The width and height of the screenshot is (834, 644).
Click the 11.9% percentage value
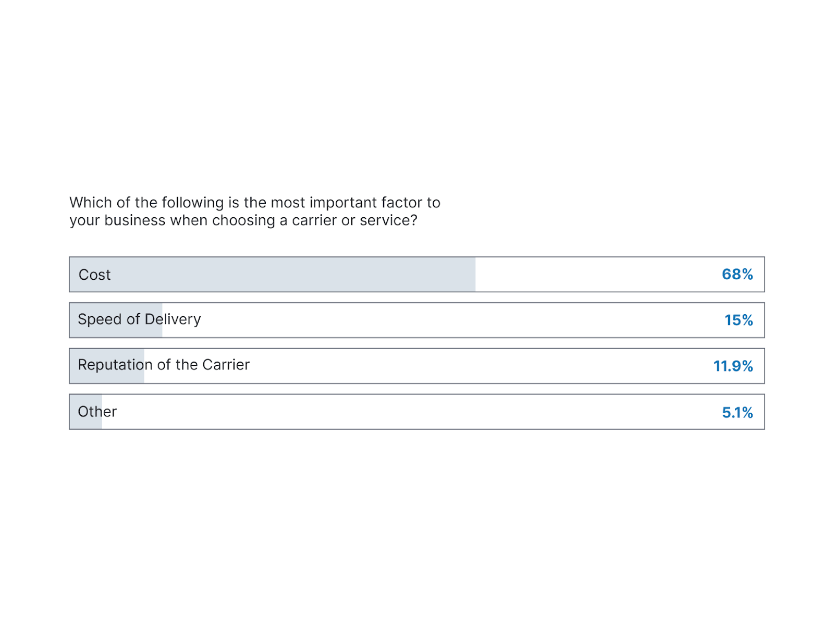coord(733,366)
